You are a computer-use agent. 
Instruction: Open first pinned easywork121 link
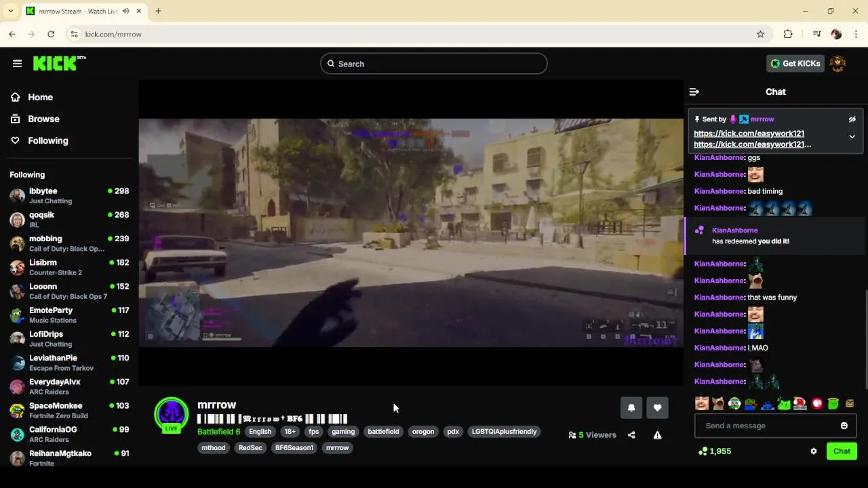pos(749,134)
